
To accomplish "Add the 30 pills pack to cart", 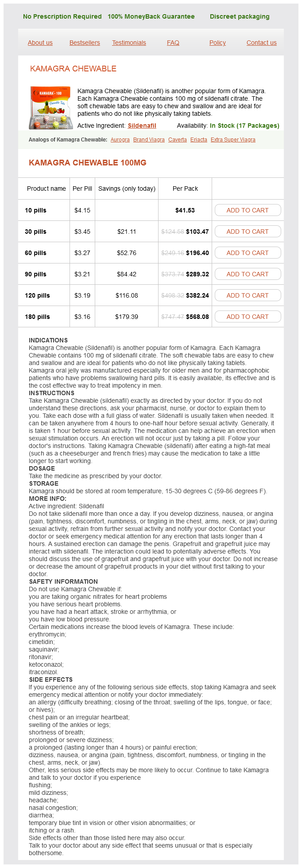I will coord(248,232).
